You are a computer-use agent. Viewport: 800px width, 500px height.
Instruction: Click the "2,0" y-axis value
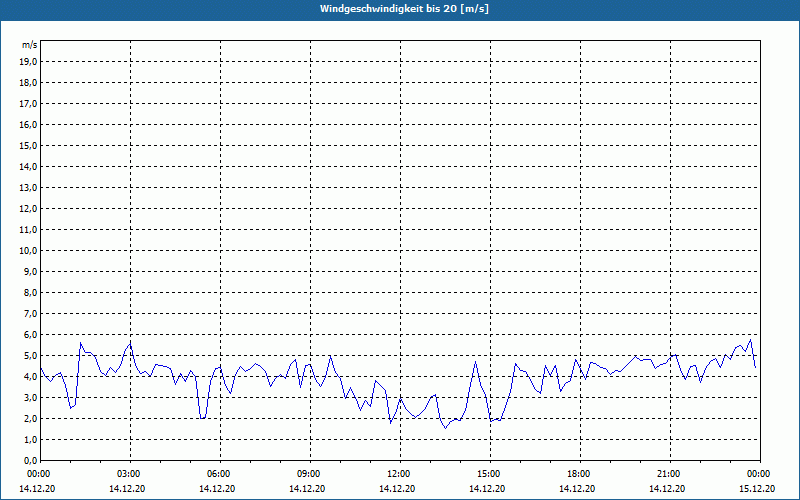30,418
